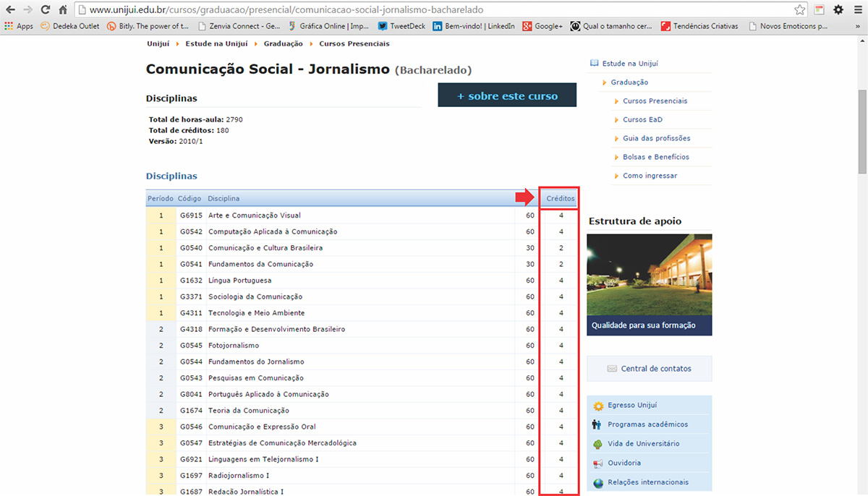Click the Cursos Presenciais breadcrumb link

click(x=354, y=43)
